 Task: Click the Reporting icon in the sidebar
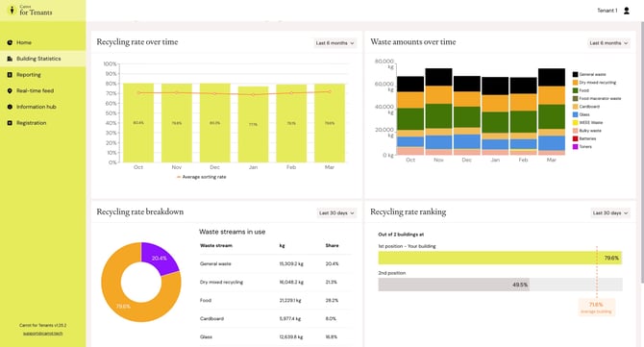click(x=10, y=75)
